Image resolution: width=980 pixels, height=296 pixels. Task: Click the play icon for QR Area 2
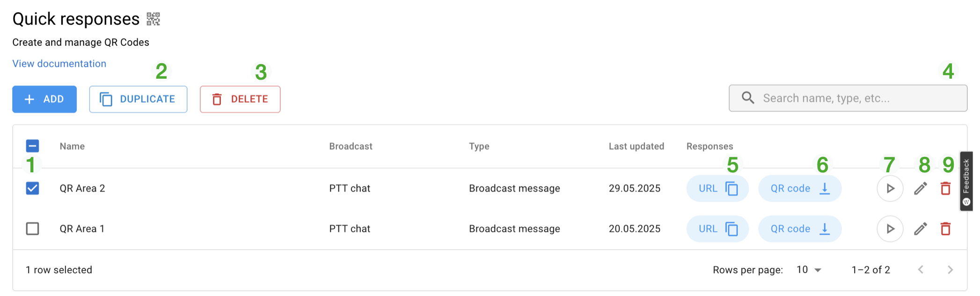tap(890, 188)
